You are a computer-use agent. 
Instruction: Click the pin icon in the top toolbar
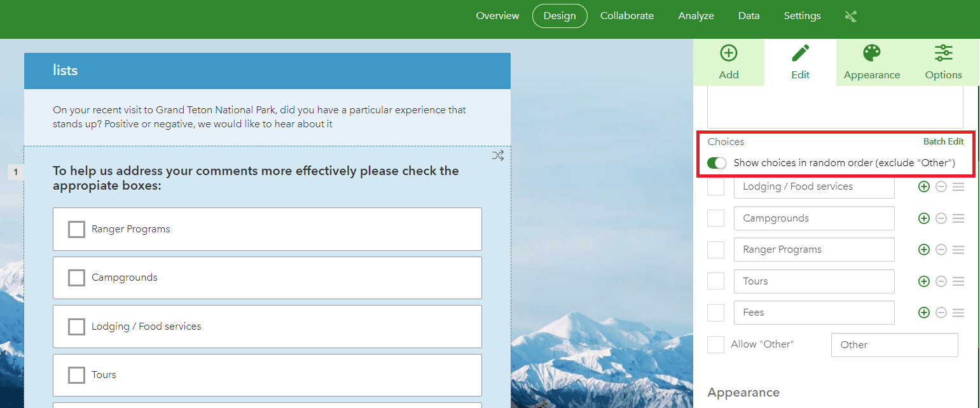pos(850,16)
